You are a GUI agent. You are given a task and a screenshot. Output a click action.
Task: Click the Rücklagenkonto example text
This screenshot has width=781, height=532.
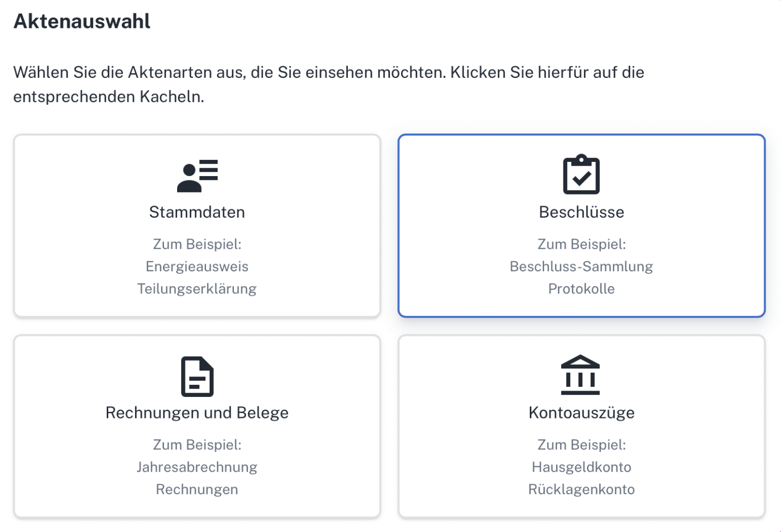[581, 489]
